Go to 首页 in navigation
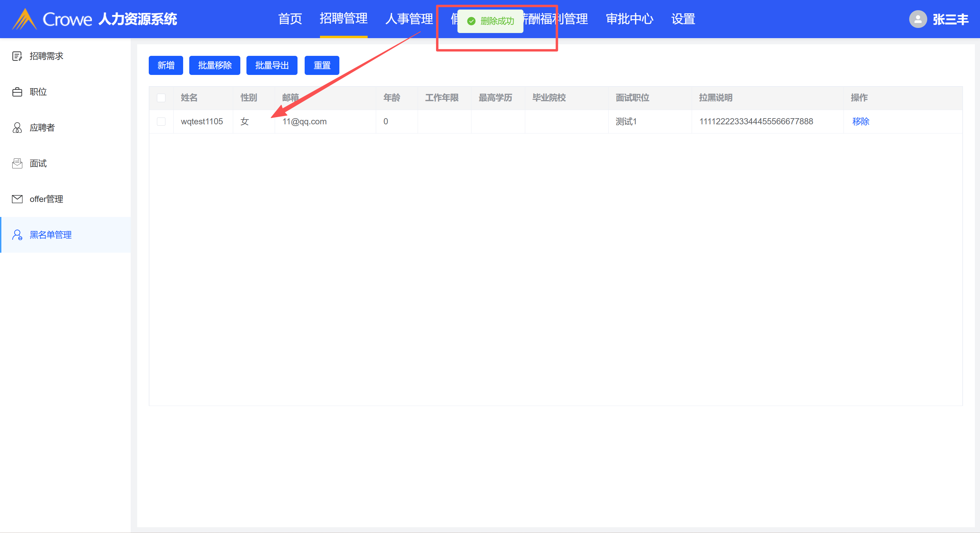Viewport: 980px width, 533px height. [x=290, y=19]
